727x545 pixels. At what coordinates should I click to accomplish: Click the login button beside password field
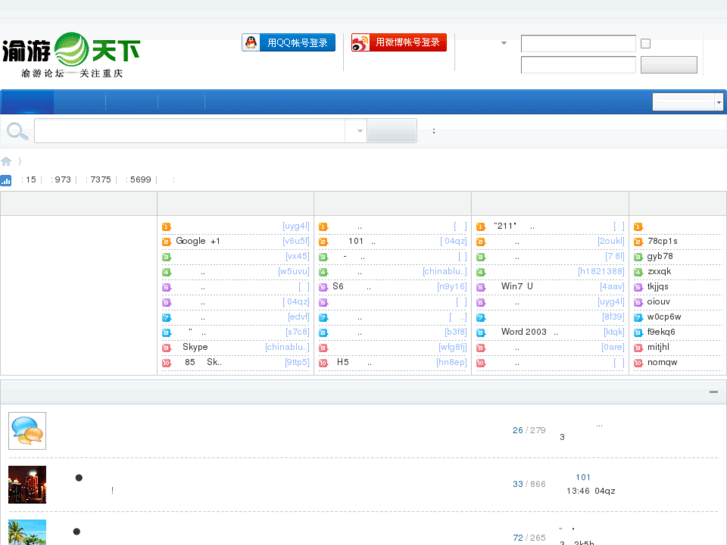coord(668,65)
